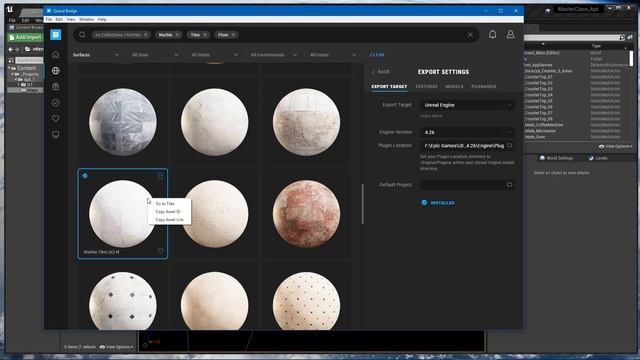Open World Settings tab in Unreal
The height and width of the screenshot is (360, 640).
(556, 158)
